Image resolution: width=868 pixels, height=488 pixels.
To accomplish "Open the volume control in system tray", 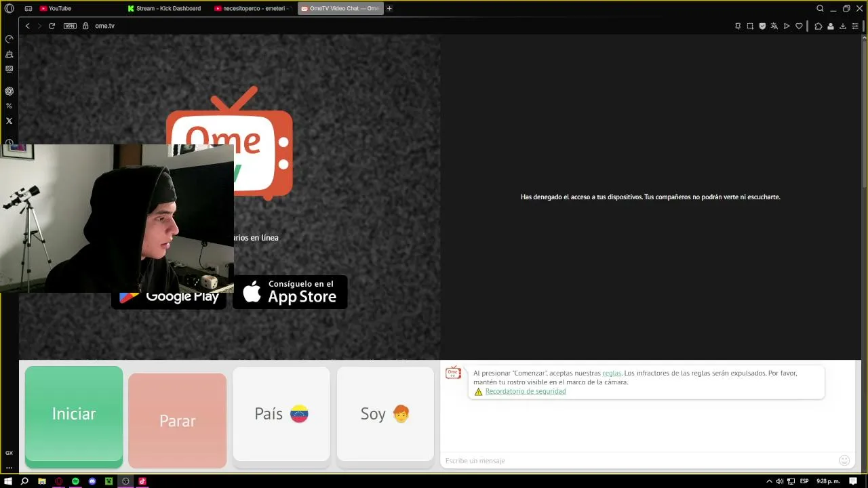I will (780, 481).
